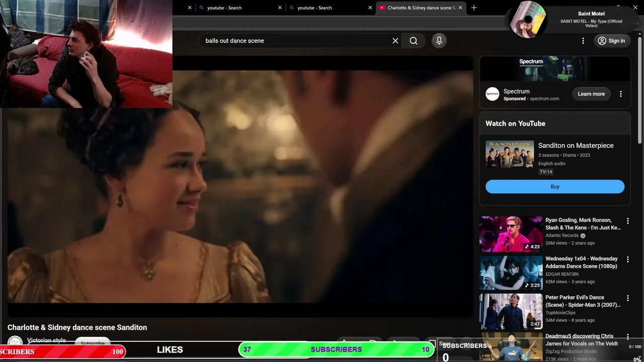The width and height of the screenshot is (644, 362).
Task: Close the Charlotte & Sidney dance scene tab
Action: [x=460, y=8]
